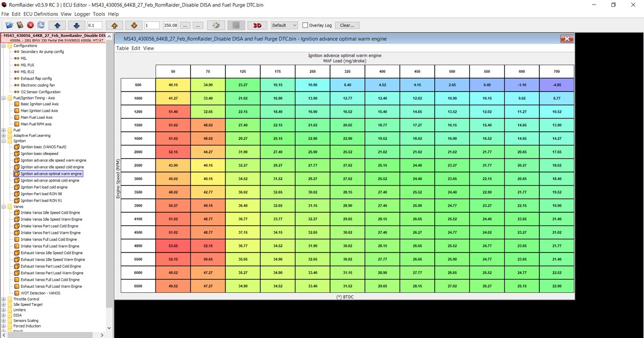The image size is (644, 338).
Task: Open the Help menu
Action: pos(113,14)
